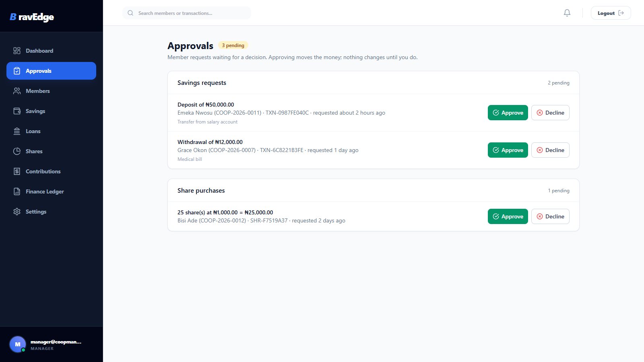Decline Bisi Ade's 25 share purchase

tap(550, 216)
